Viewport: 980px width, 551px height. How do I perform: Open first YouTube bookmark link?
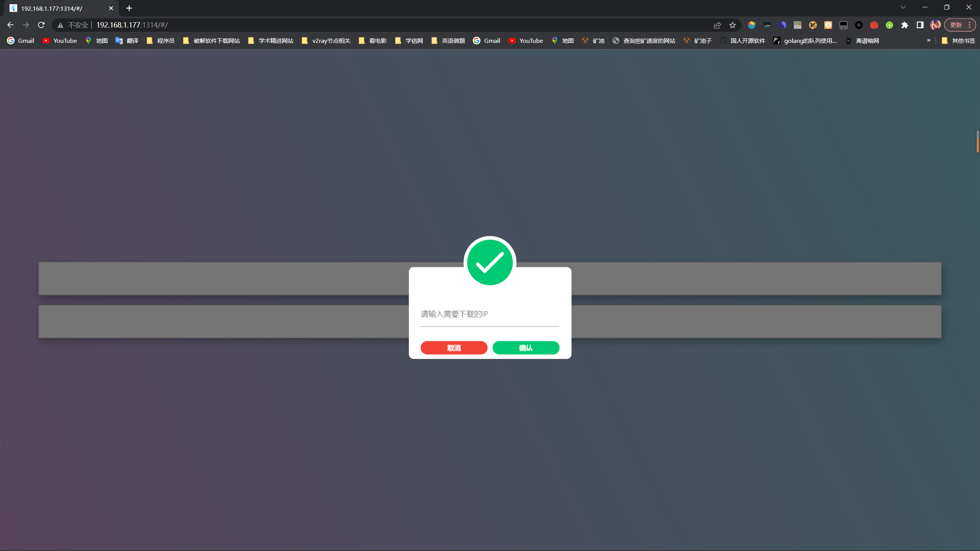coord(60,41)
